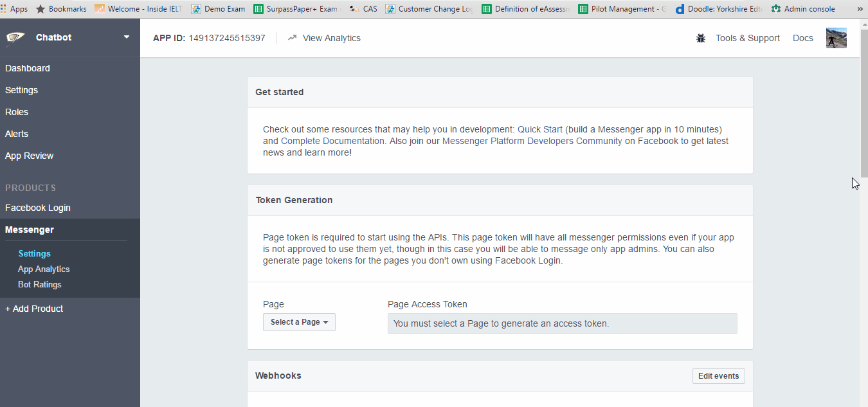
Task: Click the Apps grid icon in bookmarks bar
Action: pyautogui.click(x=3, y=9)
